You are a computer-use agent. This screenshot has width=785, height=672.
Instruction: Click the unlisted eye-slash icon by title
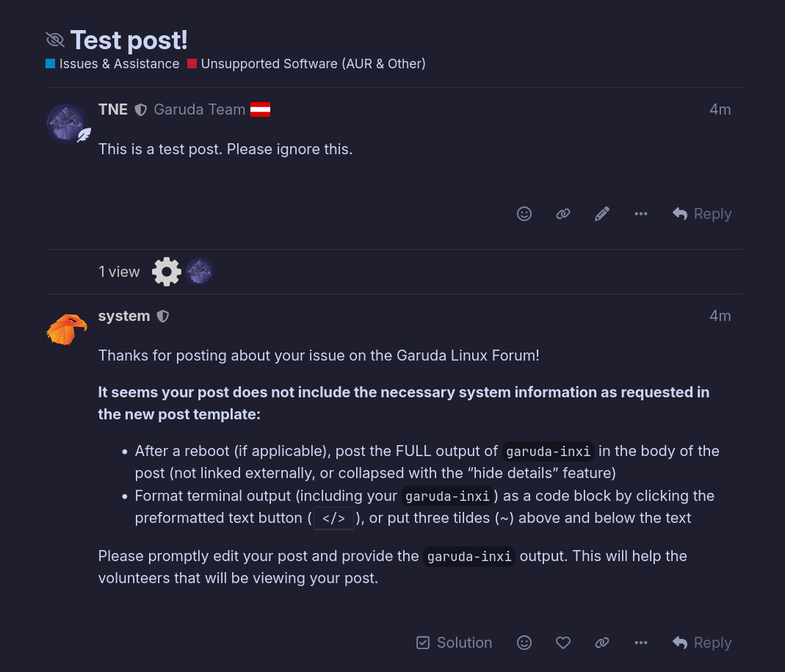point(55,40)
